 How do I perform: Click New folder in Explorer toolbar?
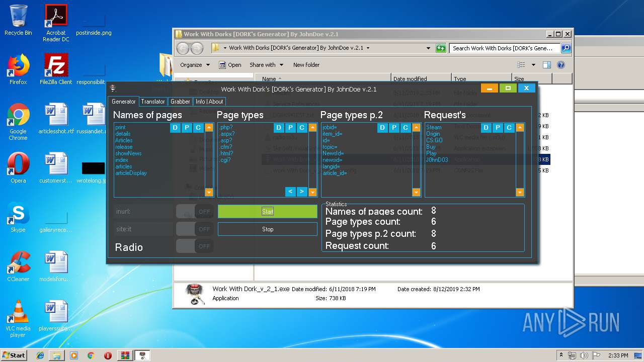306,65
